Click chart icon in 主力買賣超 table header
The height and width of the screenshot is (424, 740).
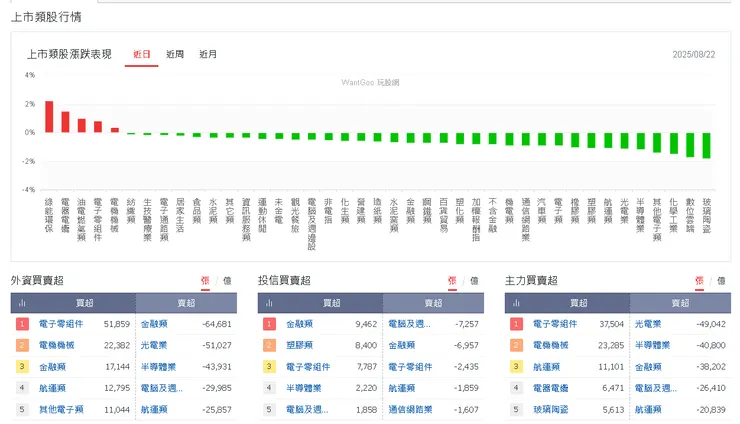[516, 303]
